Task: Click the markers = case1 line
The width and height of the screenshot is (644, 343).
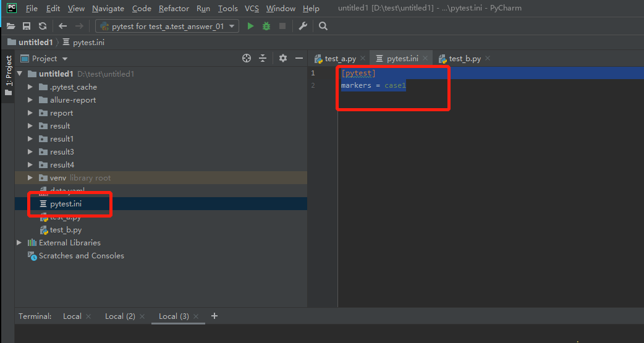Action: click(373, 85)
